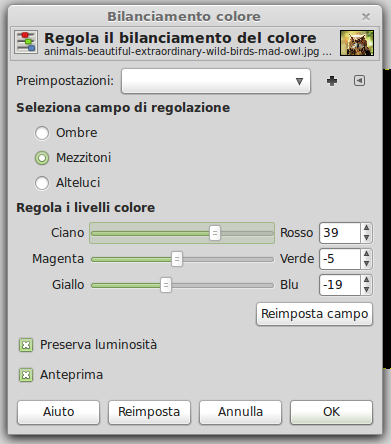Open help with Aiuto button

point(58,412)
